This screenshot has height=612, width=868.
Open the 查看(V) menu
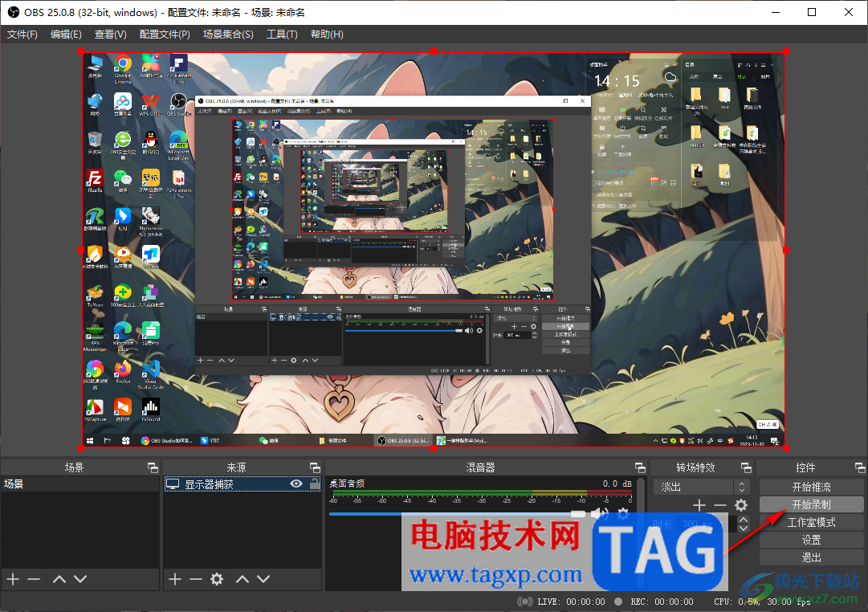[x=110, y=35]
